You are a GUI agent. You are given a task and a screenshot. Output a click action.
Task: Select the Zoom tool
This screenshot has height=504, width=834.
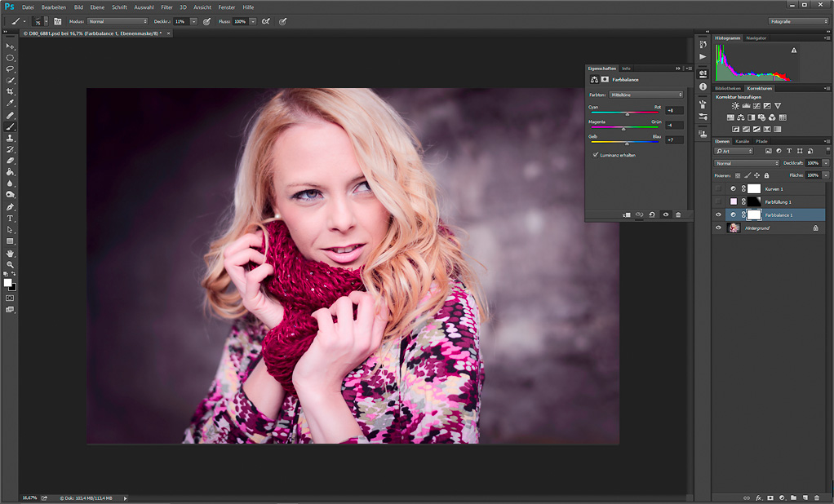(x=10, y=264)
